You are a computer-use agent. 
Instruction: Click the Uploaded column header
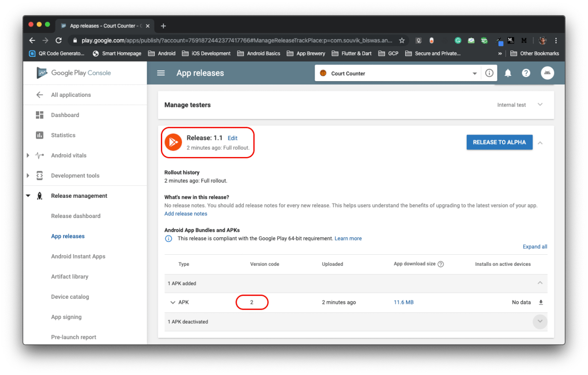pyautogui.click(x=333, y=264)
